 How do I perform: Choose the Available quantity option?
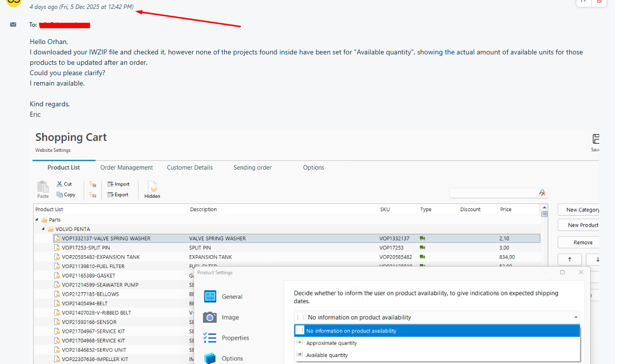point(327,355)
